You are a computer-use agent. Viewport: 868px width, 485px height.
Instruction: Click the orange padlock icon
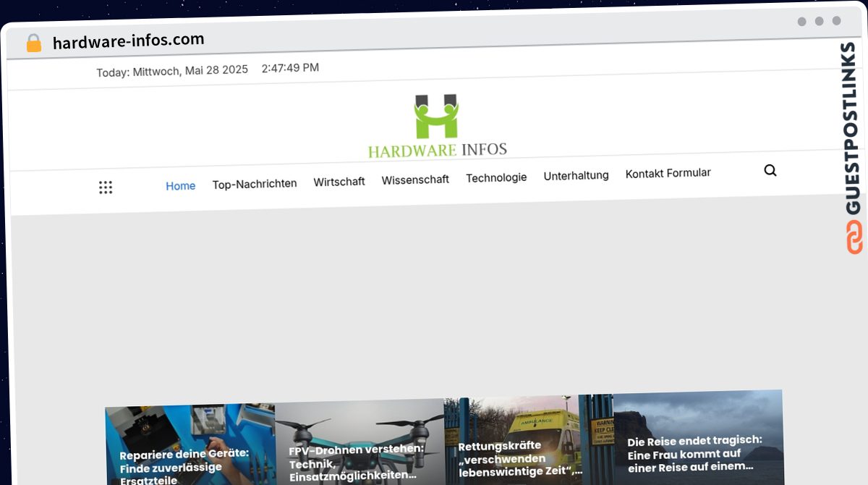pos(33,43)
